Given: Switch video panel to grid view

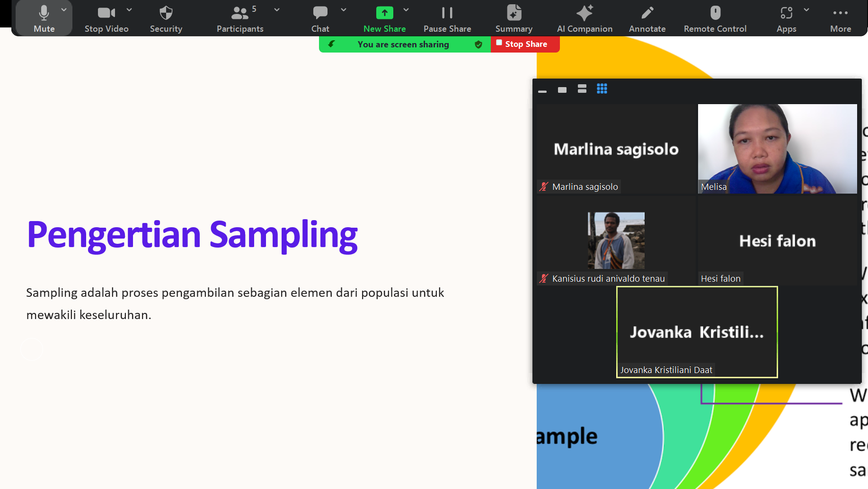Looking at the screenshot, I should (x=602, y=89).
